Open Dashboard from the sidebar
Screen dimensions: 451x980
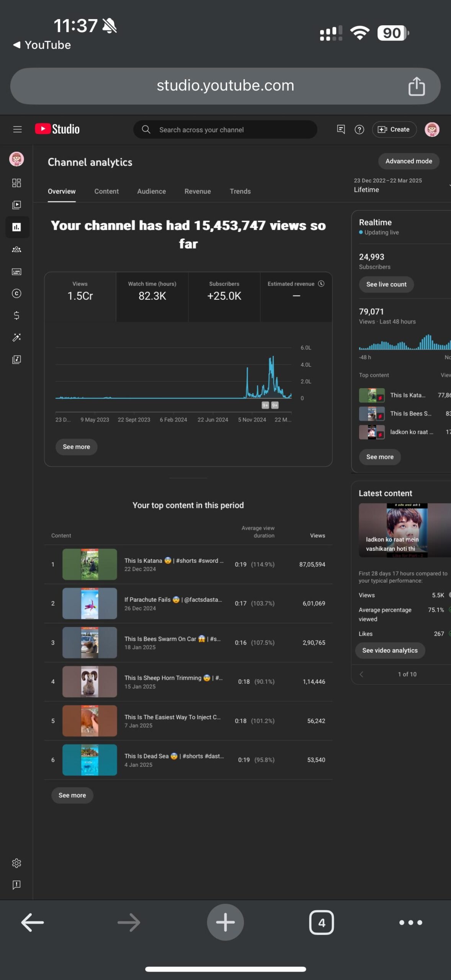pos(16,183)
